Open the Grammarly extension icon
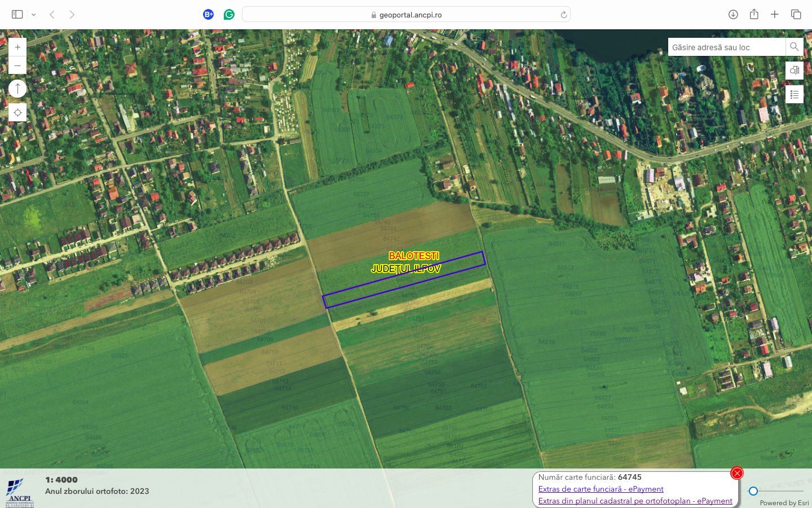812x508 pixels. click(x=228, y=14)
